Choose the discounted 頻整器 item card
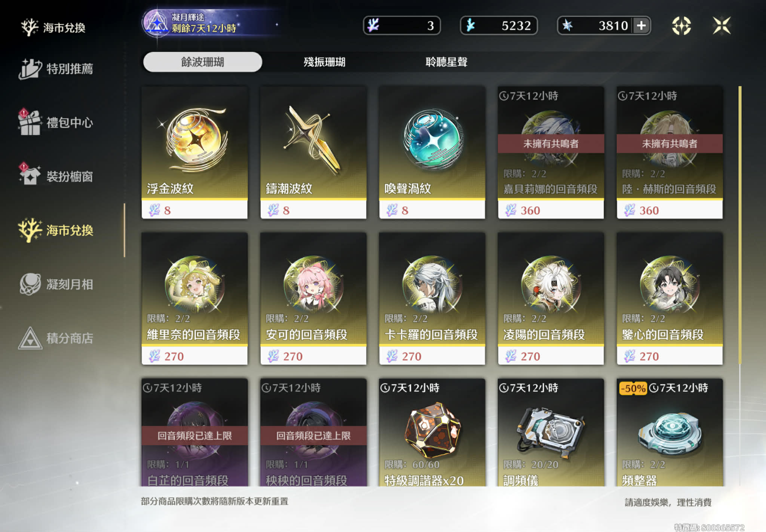The width and height of the screenshot is (766, 532). (670, 432)
